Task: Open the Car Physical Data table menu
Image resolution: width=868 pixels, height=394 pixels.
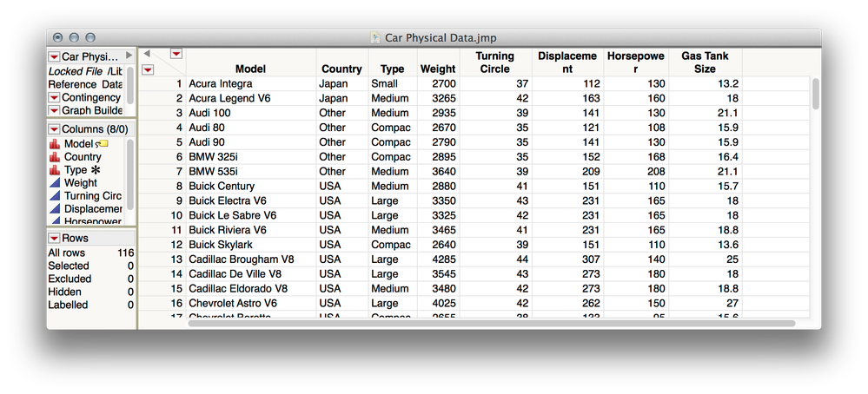Action: click(x=54, y=56)
